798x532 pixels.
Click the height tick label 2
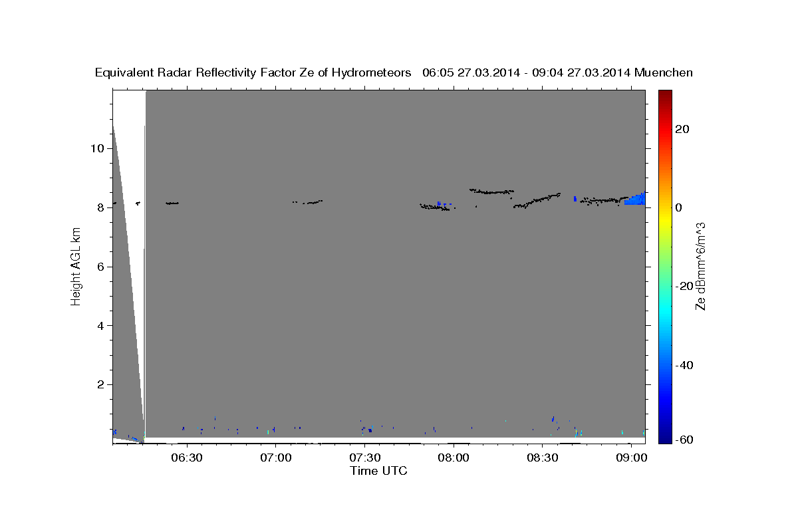[x=101, y=385]
